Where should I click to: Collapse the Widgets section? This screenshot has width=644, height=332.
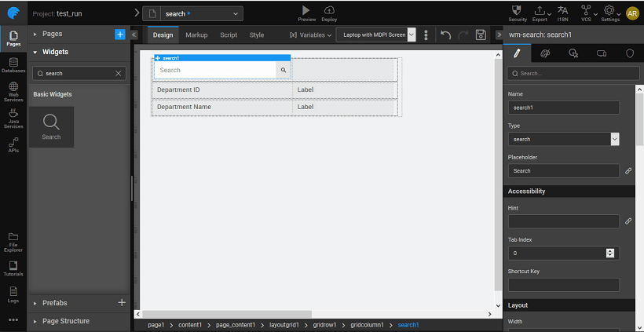coord(35,53)
